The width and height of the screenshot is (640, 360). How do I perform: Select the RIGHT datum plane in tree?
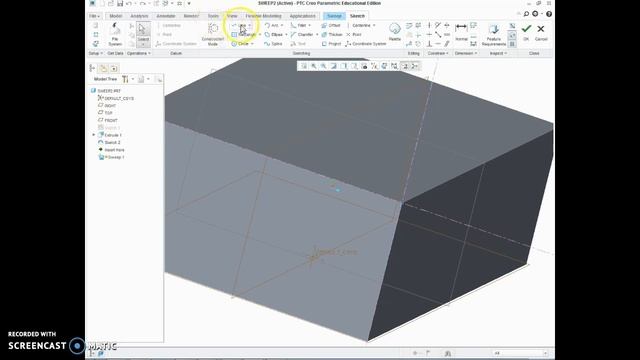click(x=107, y=106)
